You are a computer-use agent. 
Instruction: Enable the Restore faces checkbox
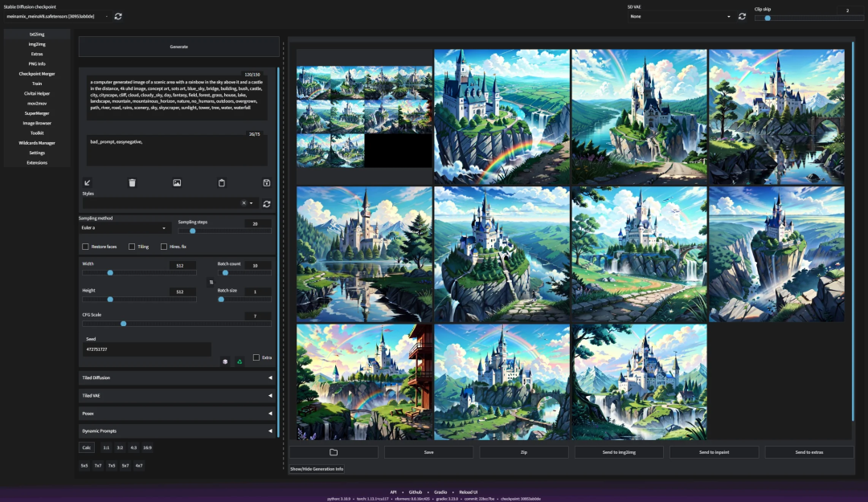(x=85, y=247)
